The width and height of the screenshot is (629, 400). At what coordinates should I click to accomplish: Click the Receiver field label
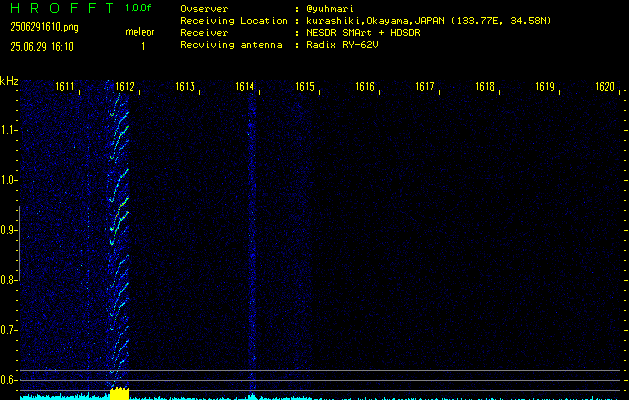204,33
